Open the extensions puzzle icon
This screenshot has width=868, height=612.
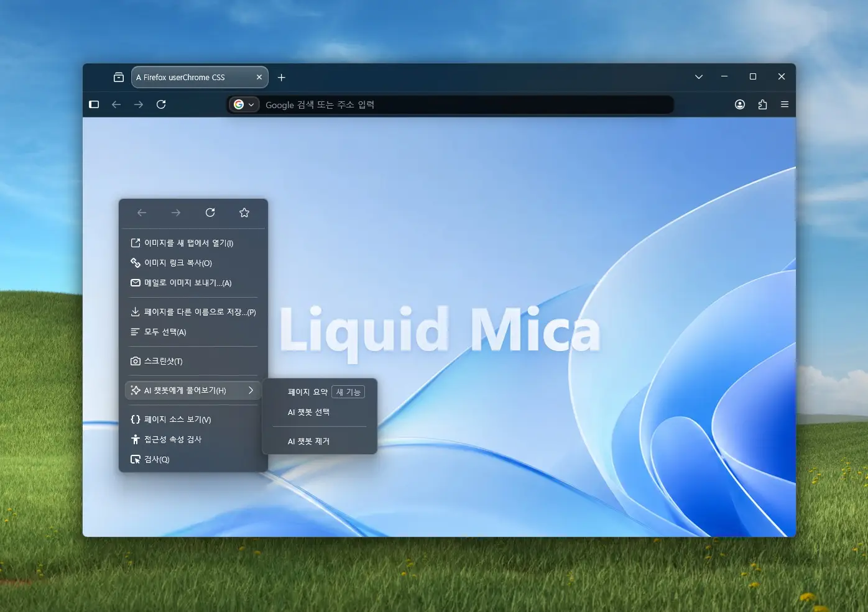[x=762, y=104]
